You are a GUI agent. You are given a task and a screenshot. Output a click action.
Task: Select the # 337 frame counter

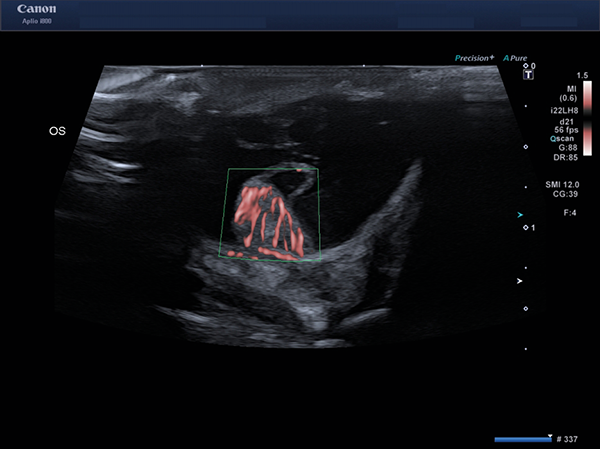click(567, 439)
